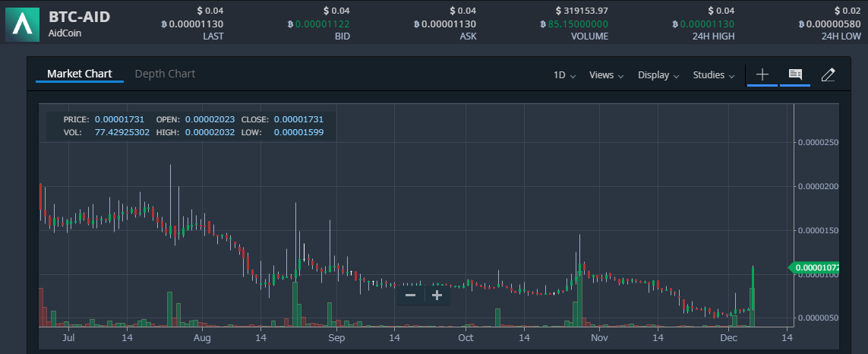This screenshot has width=868, height=354.
Task: Click the BTC-AID market title
Action: tap(79, 17)
